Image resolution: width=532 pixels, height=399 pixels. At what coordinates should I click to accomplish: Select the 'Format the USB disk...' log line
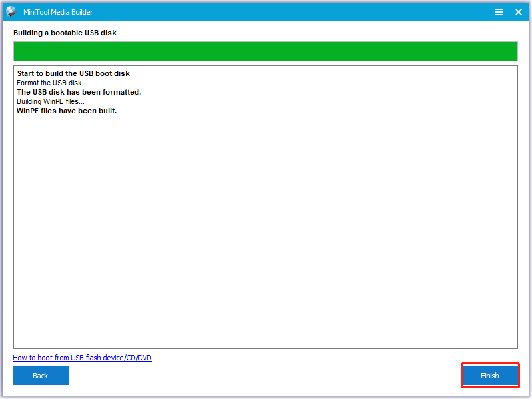coord(52,83)
